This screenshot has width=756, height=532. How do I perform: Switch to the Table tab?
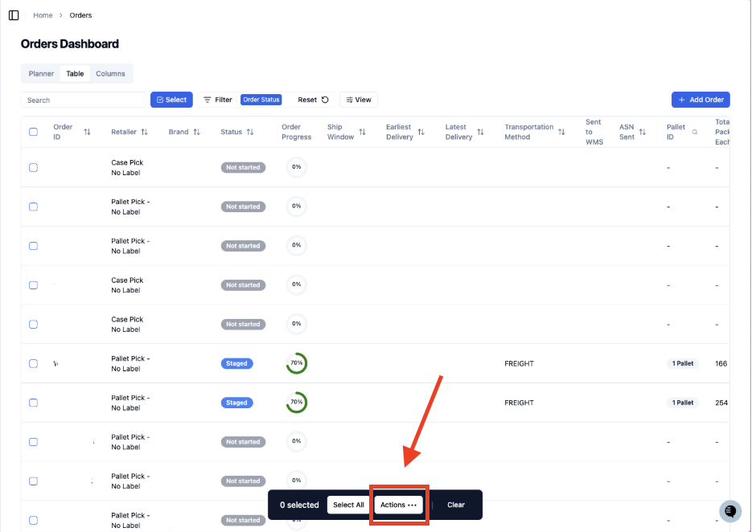tap(75, 74)
